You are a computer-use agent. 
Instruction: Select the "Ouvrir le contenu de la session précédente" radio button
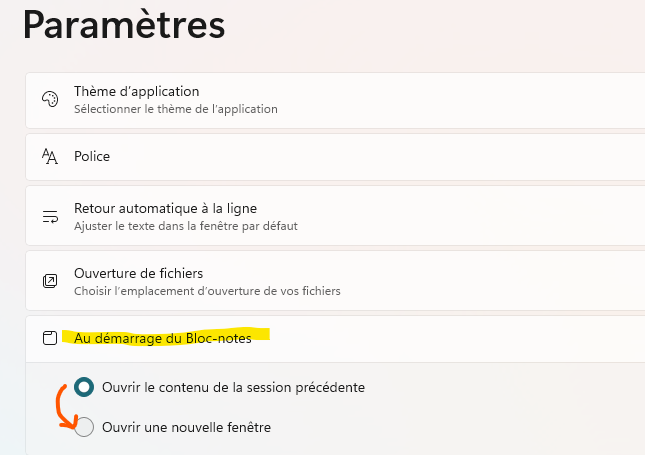85,387
